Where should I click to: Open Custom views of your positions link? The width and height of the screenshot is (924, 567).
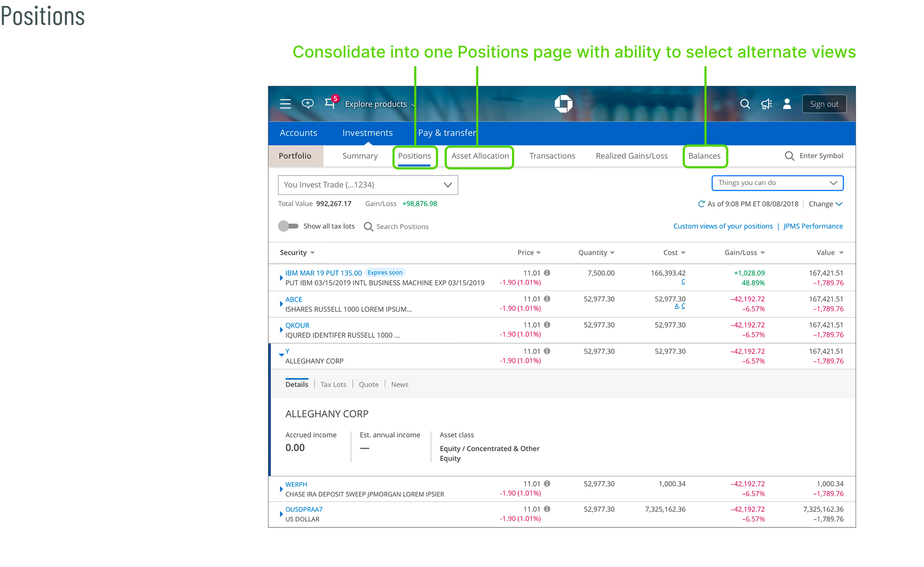point(723,226)
